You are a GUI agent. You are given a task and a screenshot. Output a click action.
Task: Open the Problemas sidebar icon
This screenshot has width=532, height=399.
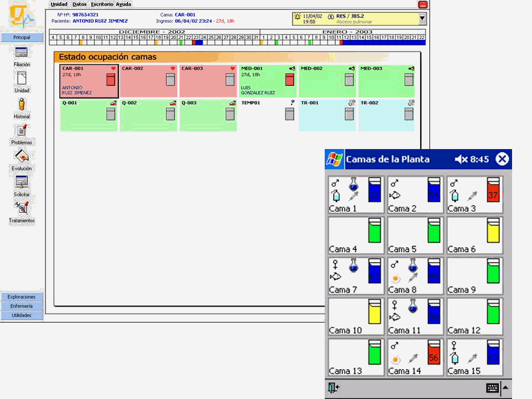coord(22,131)
